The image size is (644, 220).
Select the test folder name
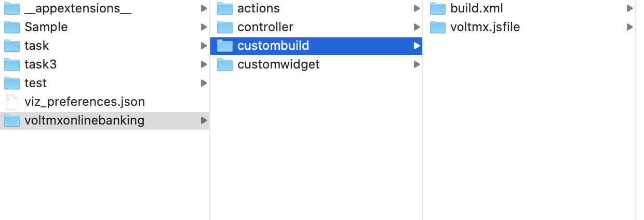35,83
